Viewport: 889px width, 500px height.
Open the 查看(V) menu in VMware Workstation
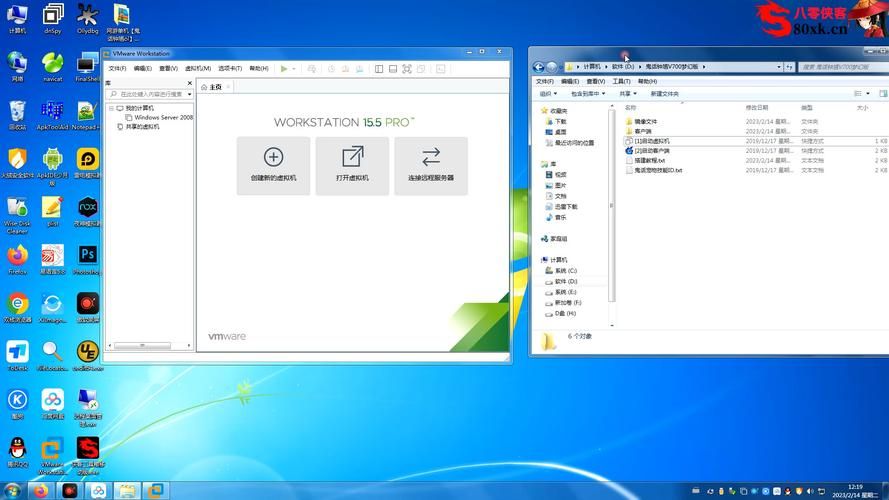168,69
